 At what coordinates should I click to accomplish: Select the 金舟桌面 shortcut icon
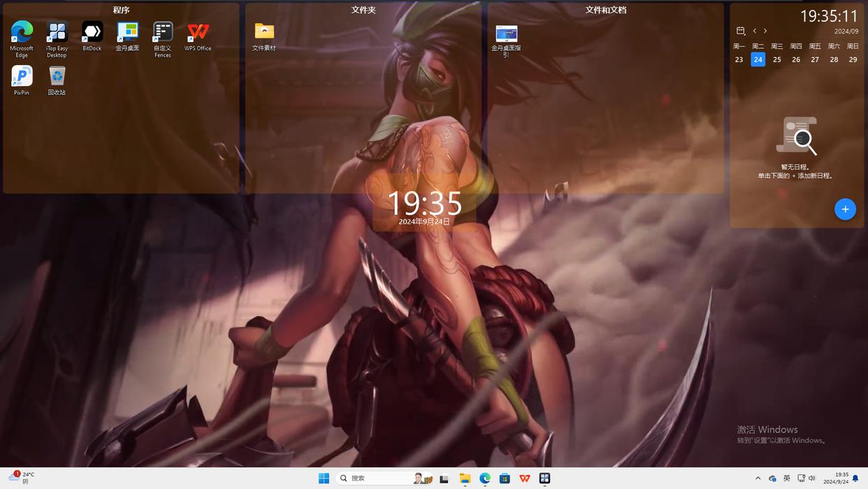click(x=127, y=32)
